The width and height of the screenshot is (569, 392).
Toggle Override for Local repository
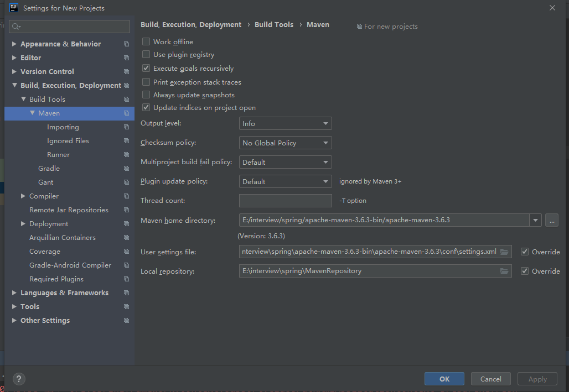524,271
